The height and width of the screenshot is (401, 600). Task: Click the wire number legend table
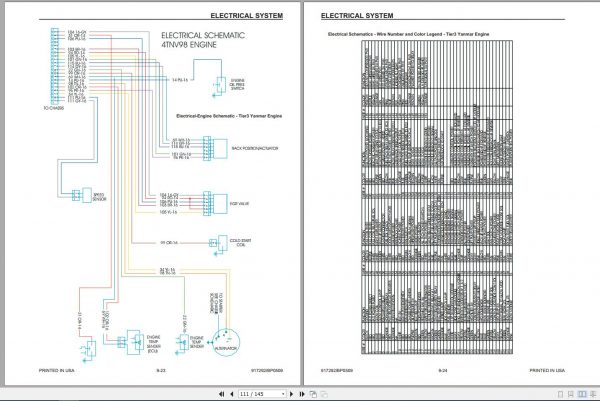click(437, 197)
